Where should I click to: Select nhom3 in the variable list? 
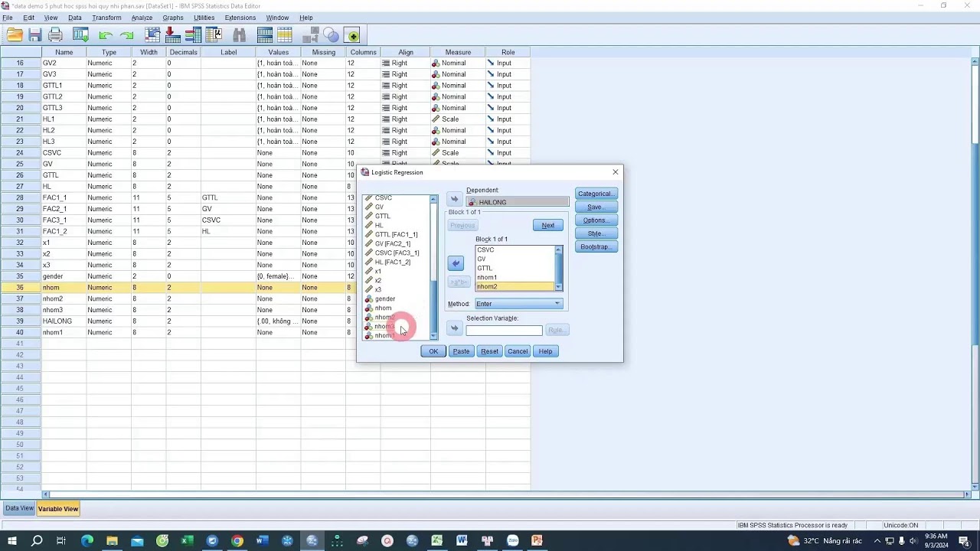click(x=384, y=327)
